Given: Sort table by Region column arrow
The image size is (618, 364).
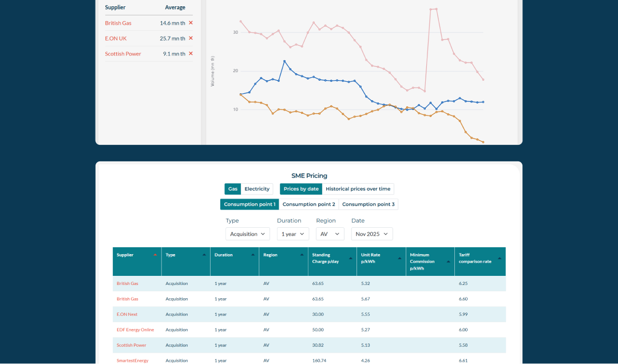Looking at the screenshot, I should click(x=302, y=255).
